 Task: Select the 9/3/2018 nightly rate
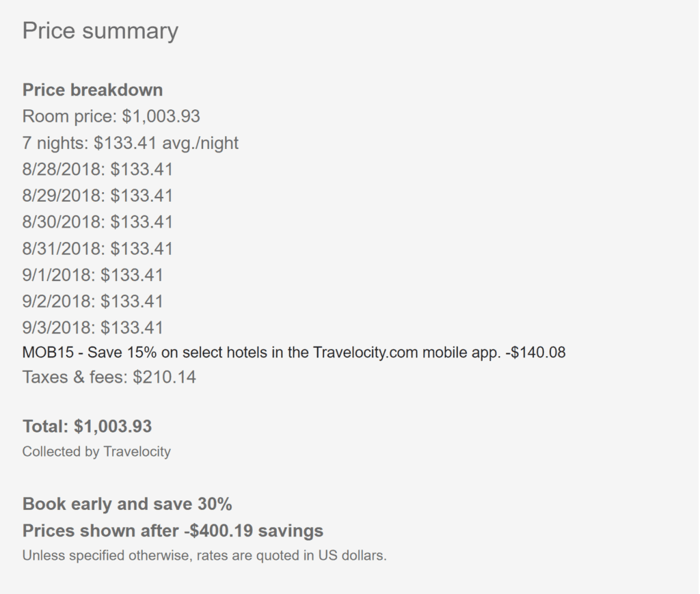coord(93,328)
